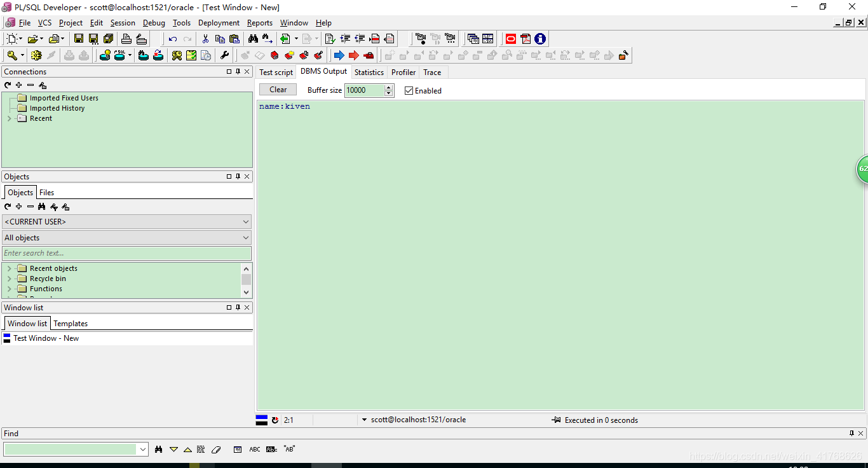Refresh the Connections panel
Image resolution: width=868 pixels, height=468 pixels.
pos(8,85)
